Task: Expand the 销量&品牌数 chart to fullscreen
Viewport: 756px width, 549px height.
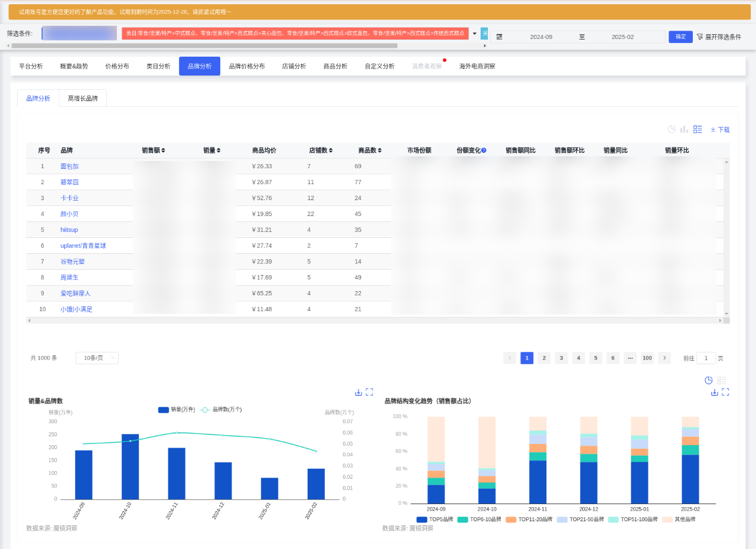Action: [x=370, y=392]
